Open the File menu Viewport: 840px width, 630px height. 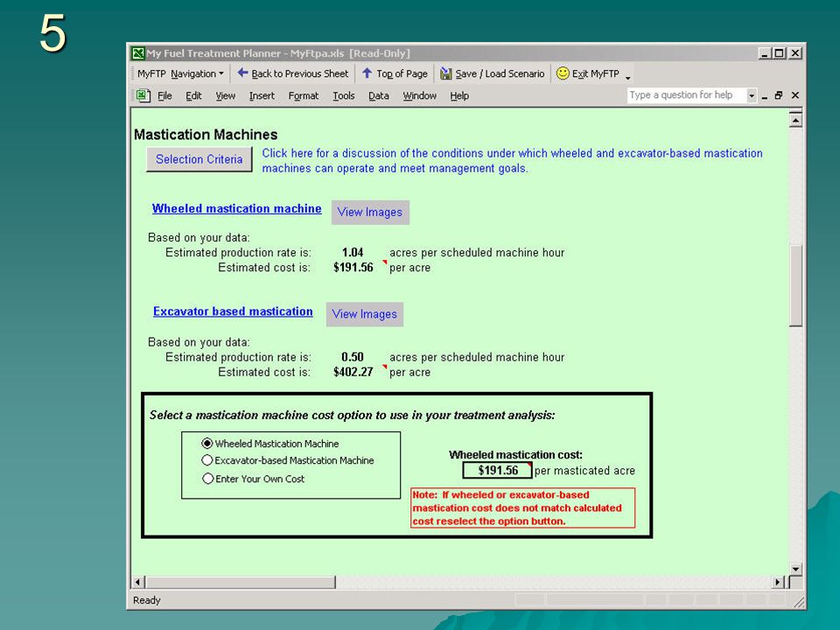pyautogui.click(x=164, y=96)
